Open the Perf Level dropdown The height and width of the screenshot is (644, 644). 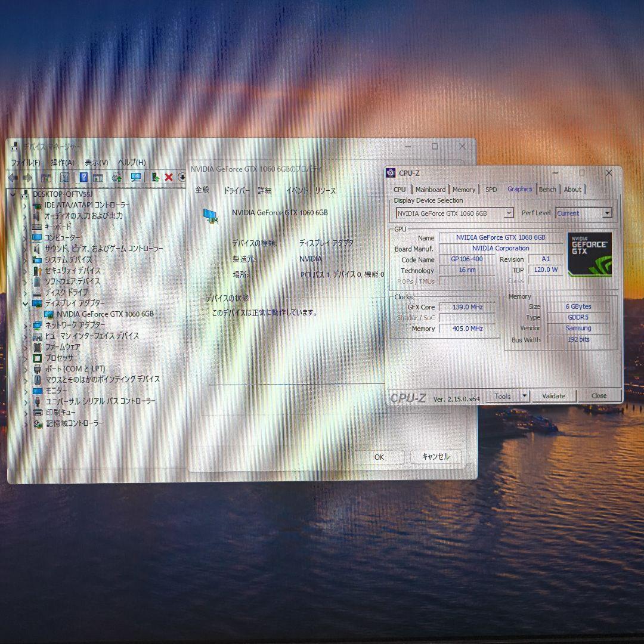606,213
